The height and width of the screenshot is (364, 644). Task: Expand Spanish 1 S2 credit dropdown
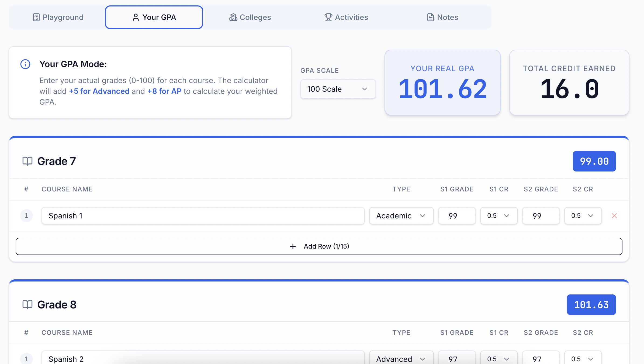[583, 216]
